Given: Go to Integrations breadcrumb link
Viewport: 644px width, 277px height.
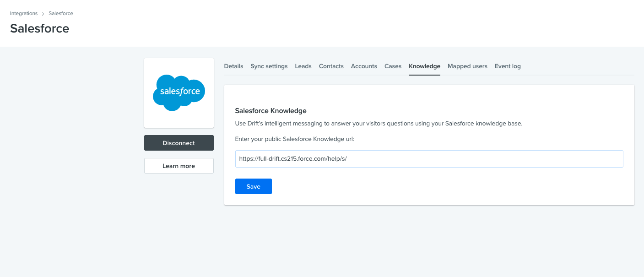Looking at the screenshot, I should (24, 13).
